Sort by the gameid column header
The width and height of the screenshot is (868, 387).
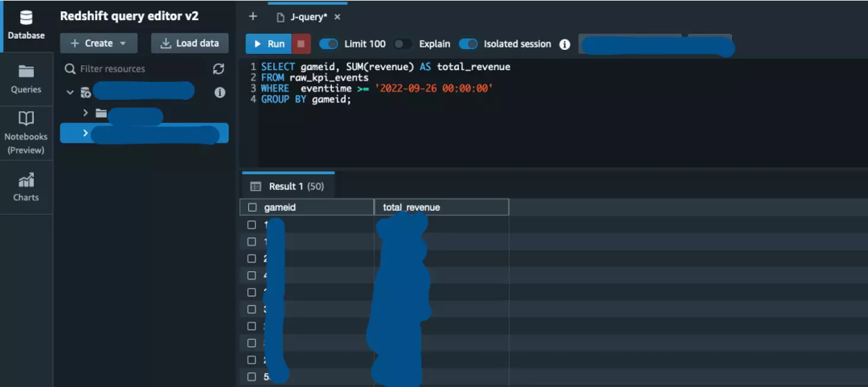click(x=307, y=208)
